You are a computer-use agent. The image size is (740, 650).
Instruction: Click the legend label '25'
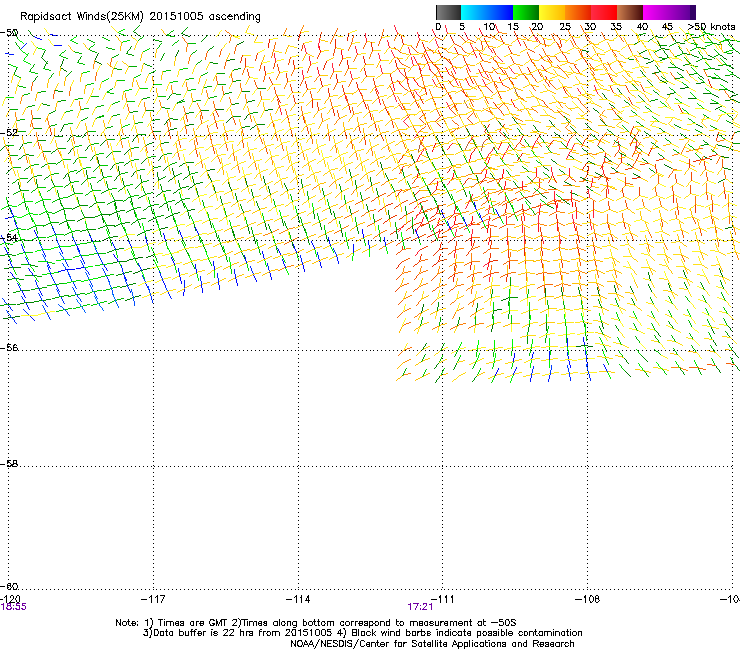click(x=565, y=27)
